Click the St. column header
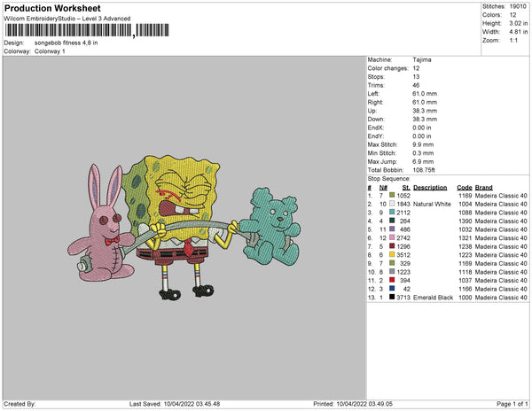Viewport: 532px width, 411px height. click(406, 188)
